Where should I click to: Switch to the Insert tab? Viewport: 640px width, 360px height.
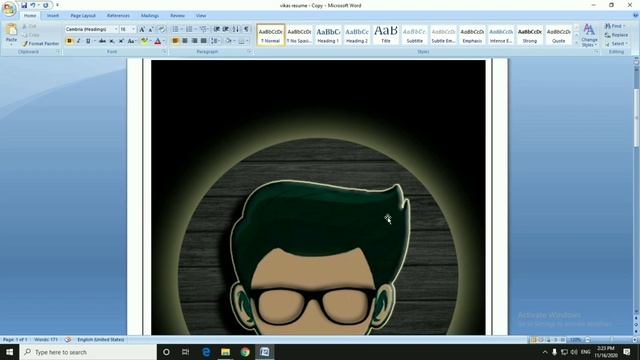coord(53,16)
